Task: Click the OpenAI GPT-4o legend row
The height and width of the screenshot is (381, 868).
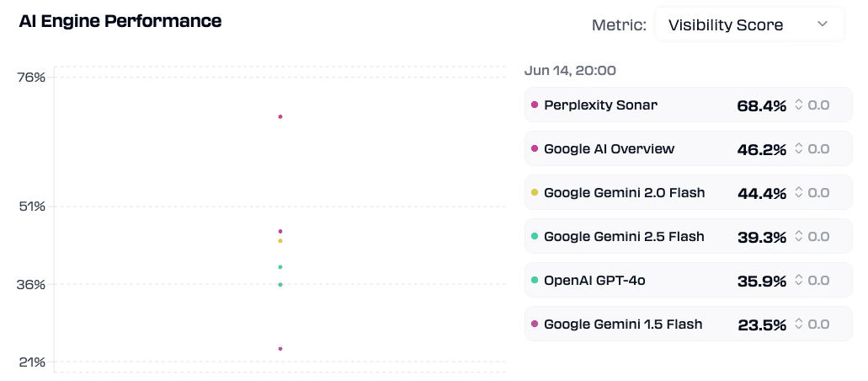Action: click(688, 280)
